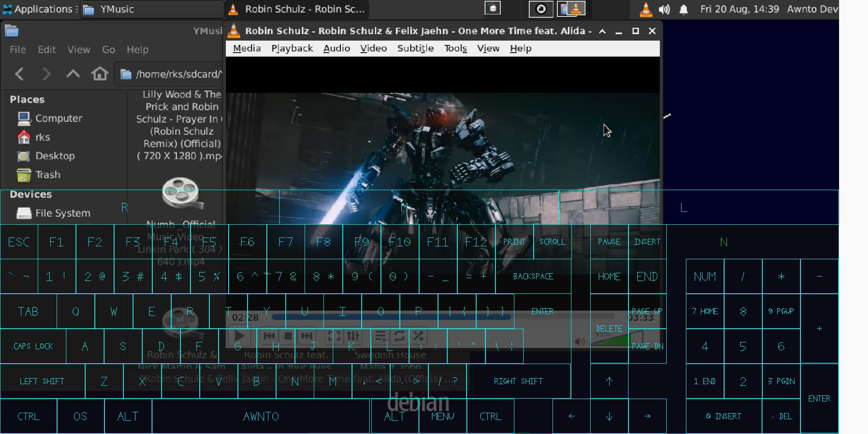The height and width of the screenshot is (434, 868).
Task: Toggle VLC fullscreen icon
Action: point(334,336)
